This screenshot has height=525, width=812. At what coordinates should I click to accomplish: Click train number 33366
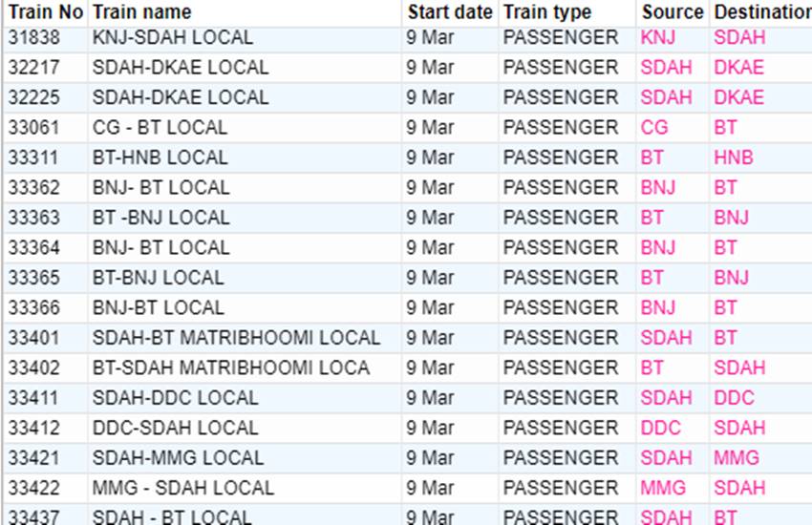click(34, 308)
